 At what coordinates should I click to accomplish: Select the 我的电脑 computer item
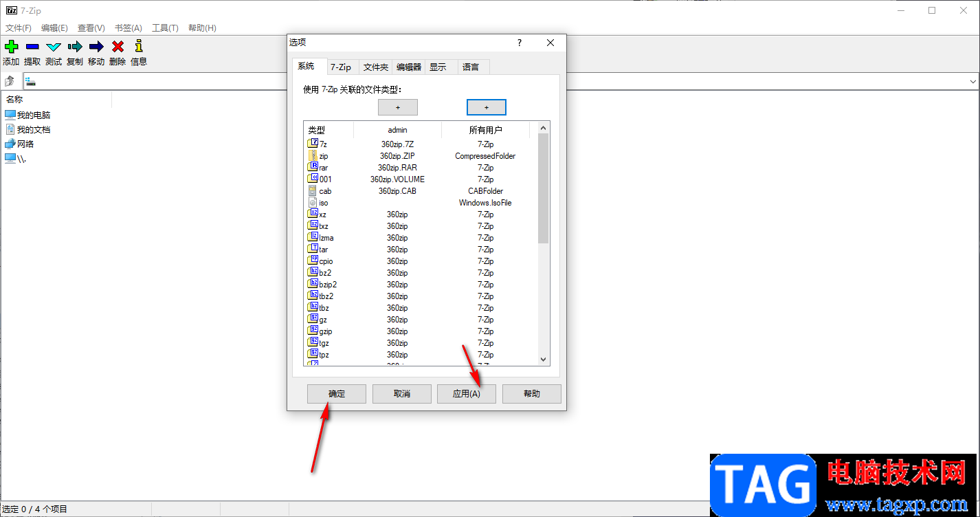point(27,115)
